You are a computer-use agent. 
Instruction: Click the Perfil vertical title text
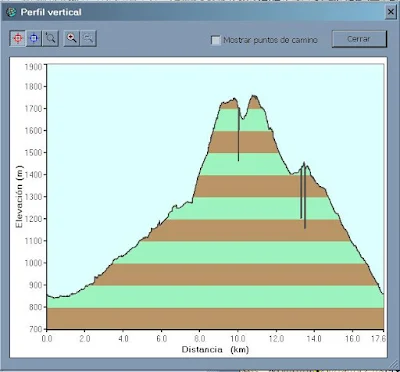tap(51, 12)
